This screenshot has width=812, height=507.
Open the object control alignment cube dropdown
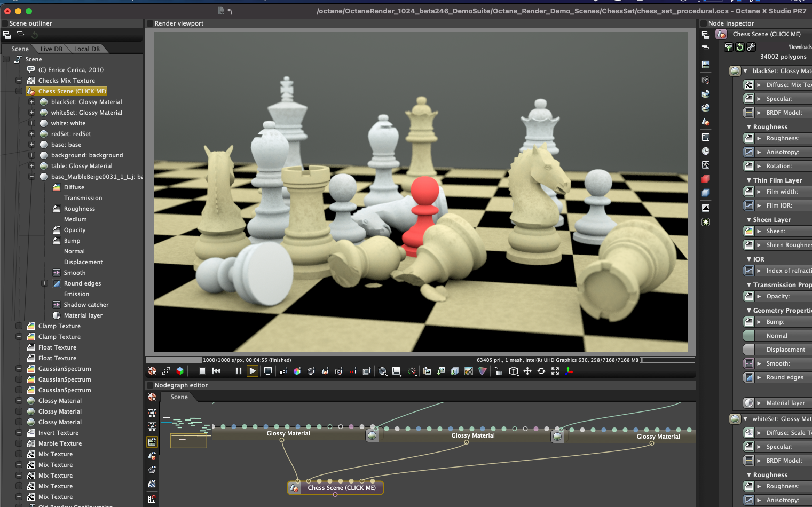click(514, 371)
